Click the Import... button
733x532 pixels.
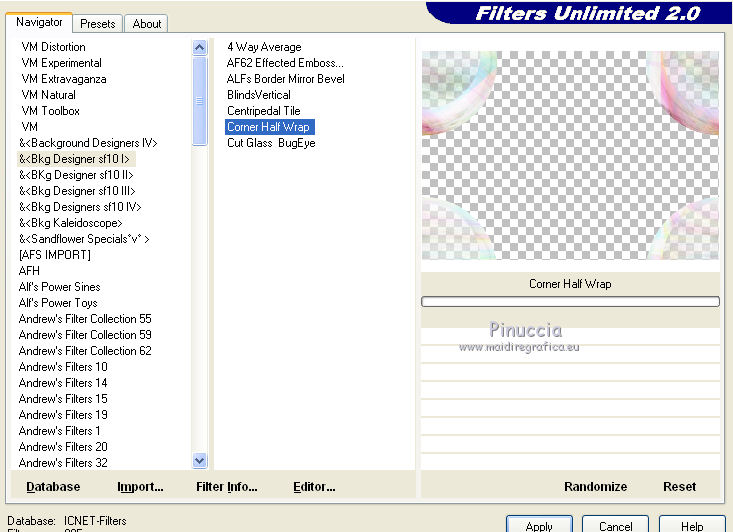point(140,487)
